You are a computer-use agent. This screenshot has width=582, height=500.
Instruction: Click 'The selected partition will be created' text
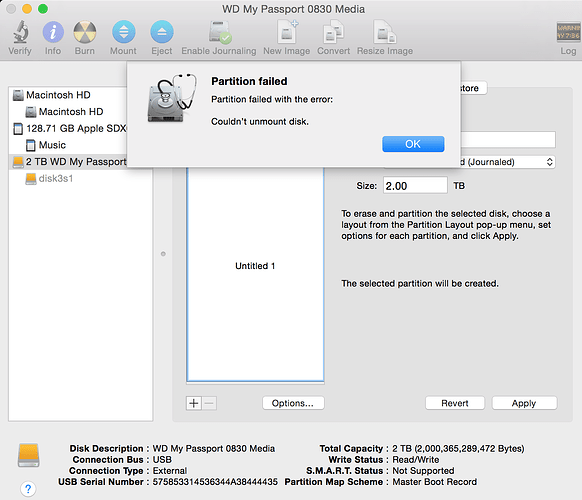(x=420, y=284)
